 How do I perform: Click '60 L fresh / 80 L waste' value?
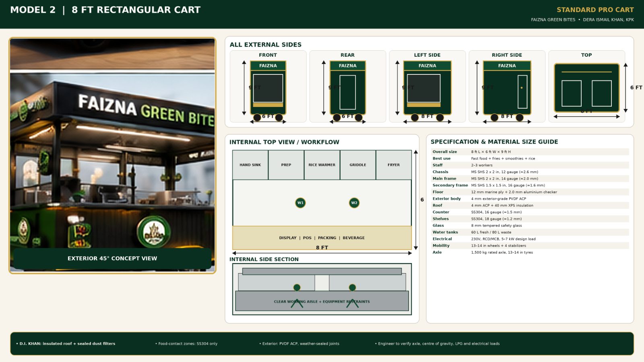(491, 232)
